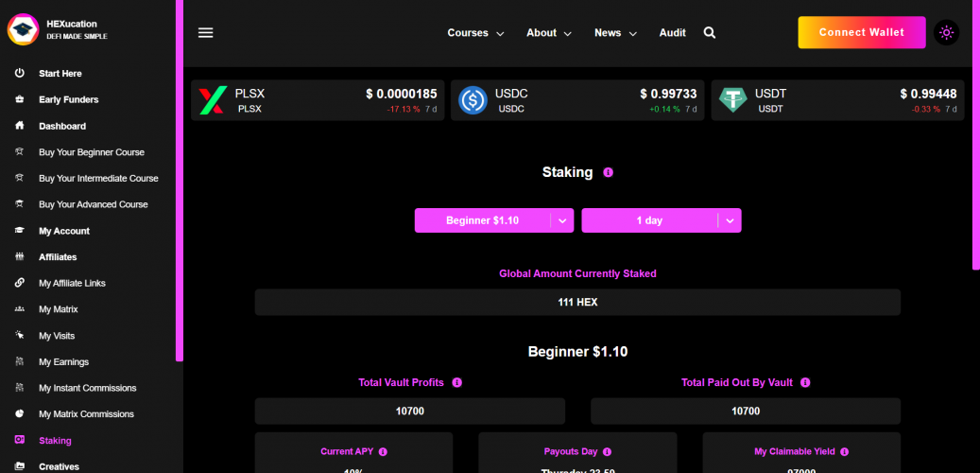Click the My Visits cursor icon
The width and height of the screenshot is (980, 473).
coord(20,335)
